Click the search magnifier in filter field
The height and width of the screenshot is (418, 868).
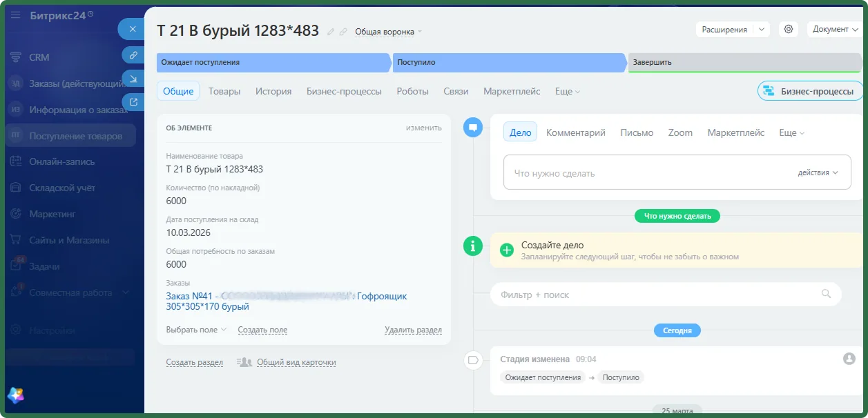coord(826,294)
